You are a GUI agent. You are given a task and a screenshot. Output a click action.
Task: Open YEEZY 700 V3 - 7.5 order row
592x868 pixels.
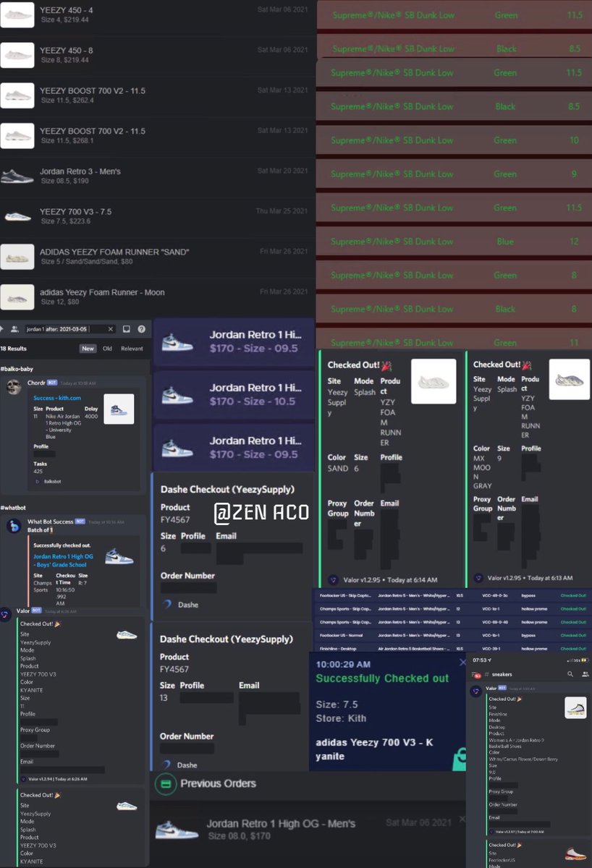coord(158,216)
